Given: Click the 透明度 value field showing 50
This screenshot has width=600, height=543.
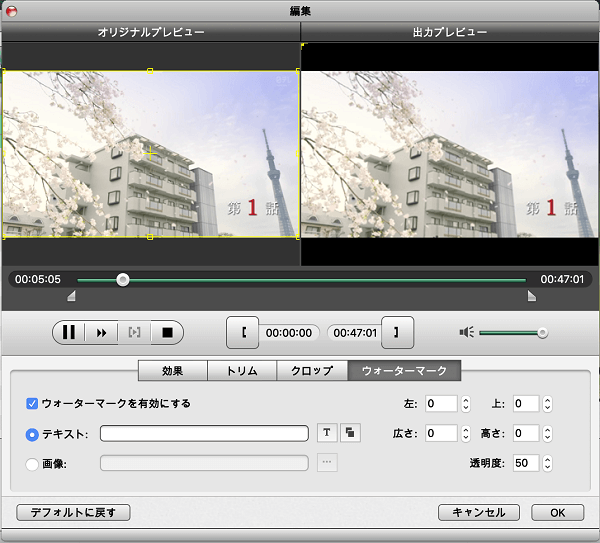Looking at the screenshot, I should click(526, 463).
